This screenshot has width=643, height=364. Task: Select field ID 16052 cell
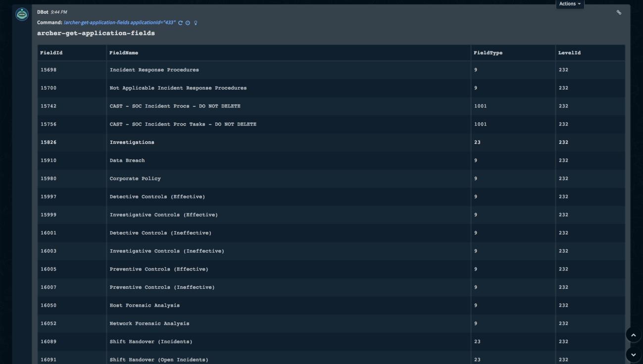[x=72, y=323]
